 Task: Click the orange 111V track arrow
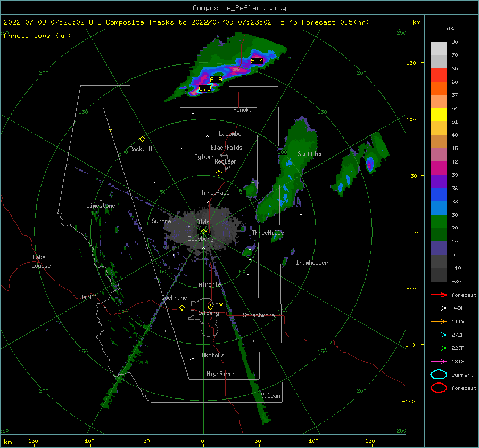coord(439,321)
